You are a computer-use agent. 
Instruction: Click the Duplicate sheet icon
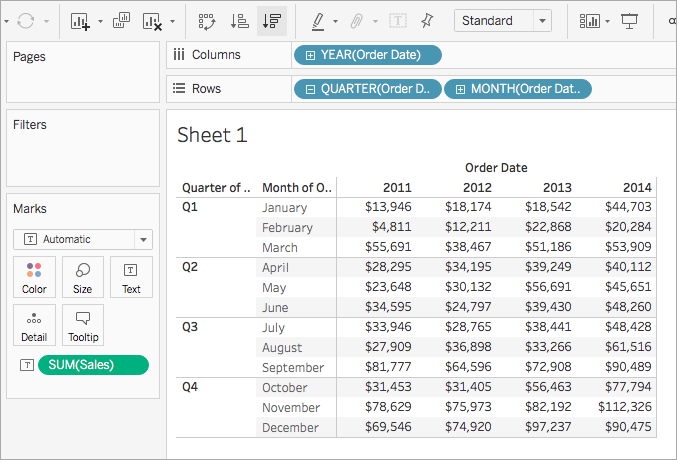[121, 21]
